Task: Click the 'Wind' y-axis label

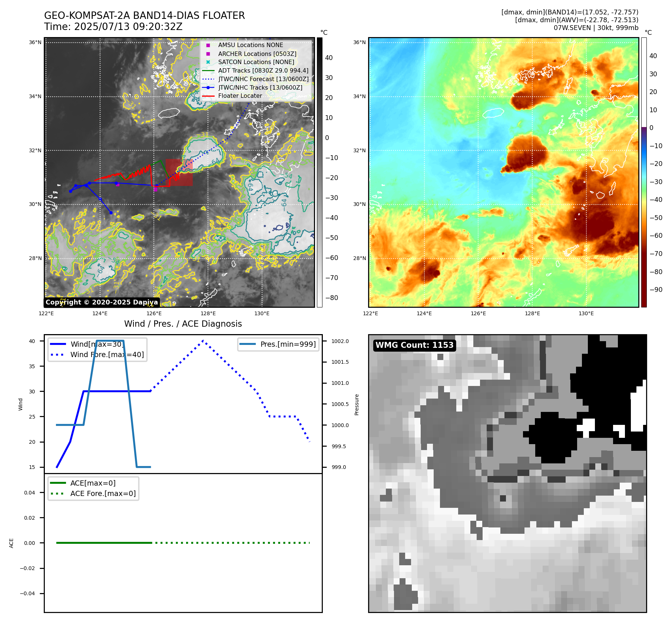Action: [x=21, y=404]
